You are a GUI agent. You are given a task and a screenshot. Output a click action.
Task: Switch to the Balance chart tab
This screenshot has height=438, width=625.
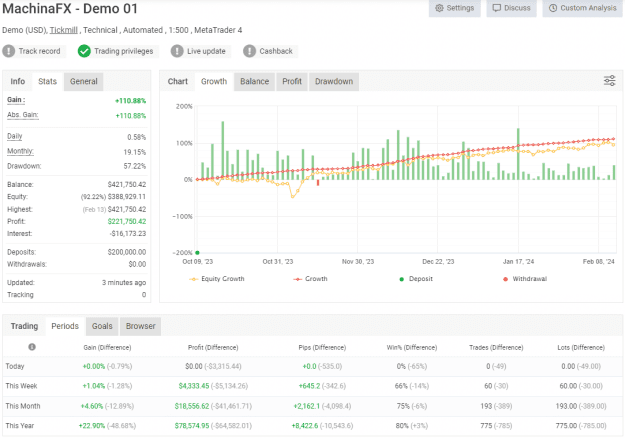tap(254, 81)
